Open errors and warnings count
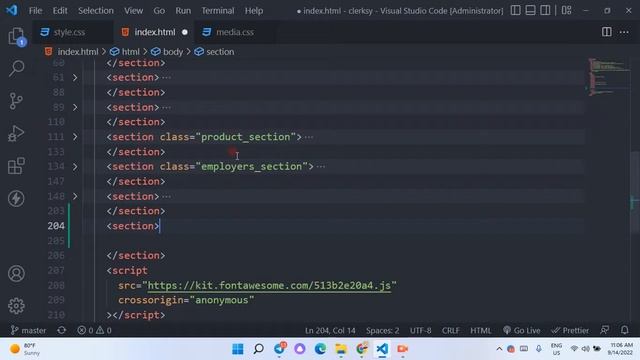 95,330
